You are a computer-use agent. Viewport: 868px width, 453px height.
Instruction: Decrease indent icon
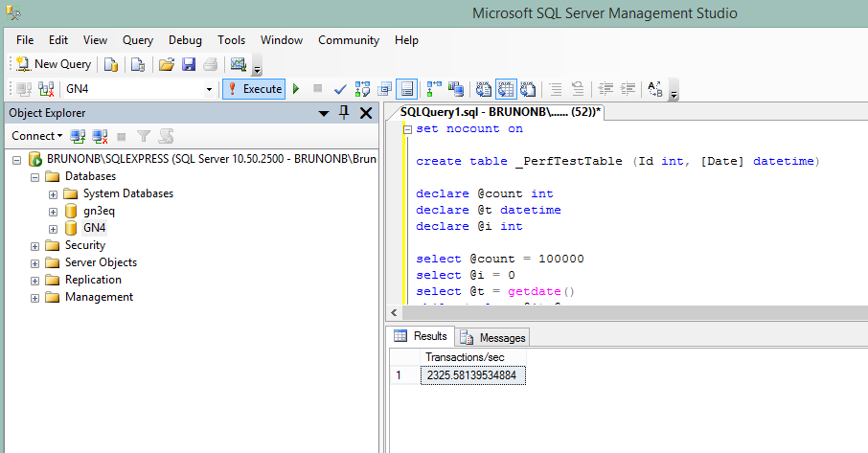tap(606, 89)
